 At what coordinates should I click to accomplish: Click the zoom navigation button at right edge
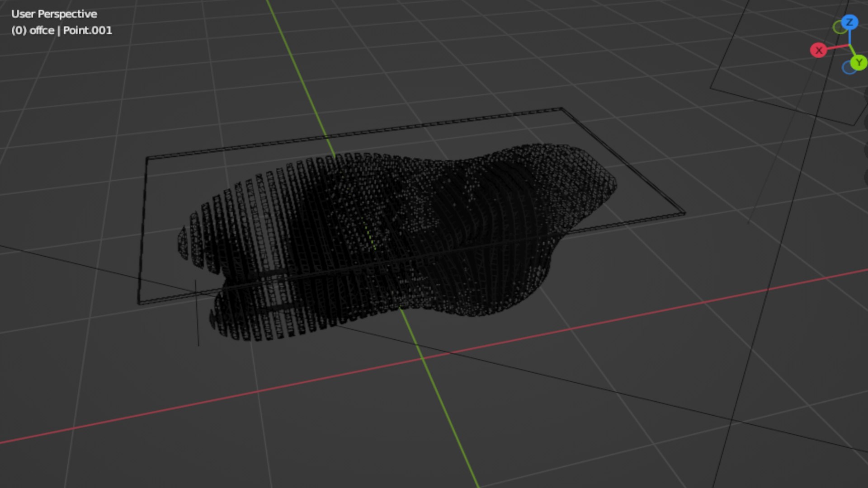coord(866,94)
